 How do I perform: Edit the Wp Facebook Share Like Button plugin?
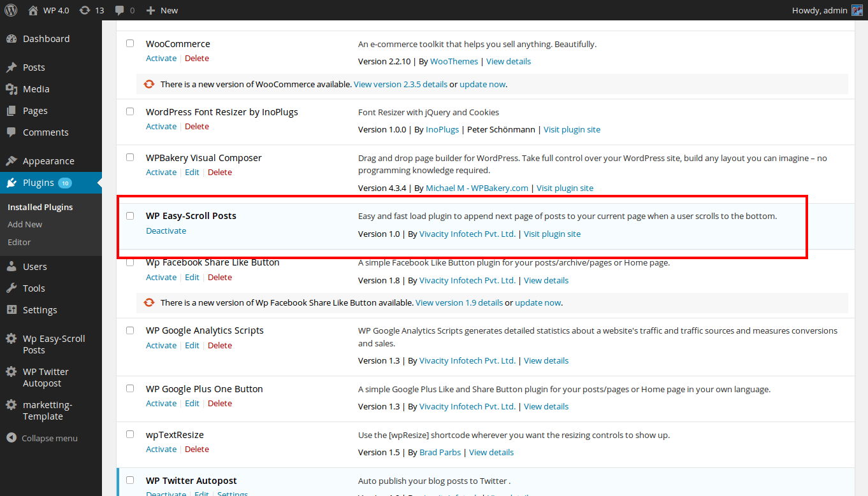click(x=192, y=277)
